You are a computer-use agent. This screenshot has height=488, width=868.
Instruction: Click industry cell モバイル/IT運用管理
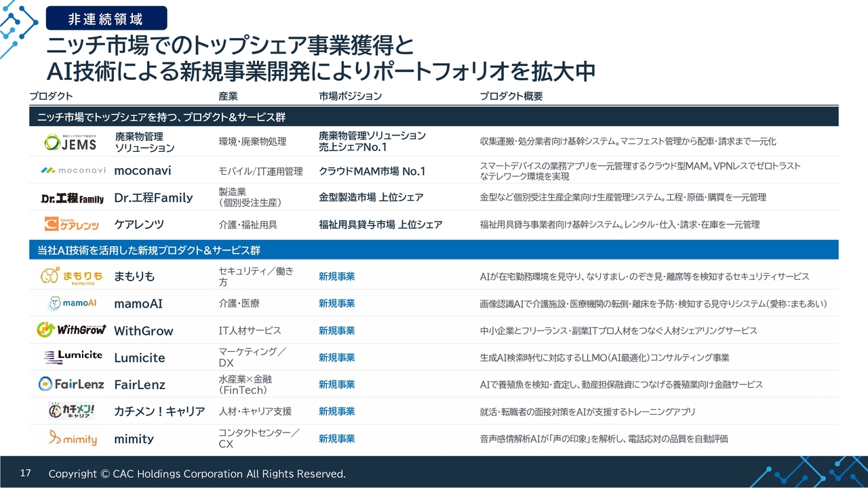tap(260, 171)
